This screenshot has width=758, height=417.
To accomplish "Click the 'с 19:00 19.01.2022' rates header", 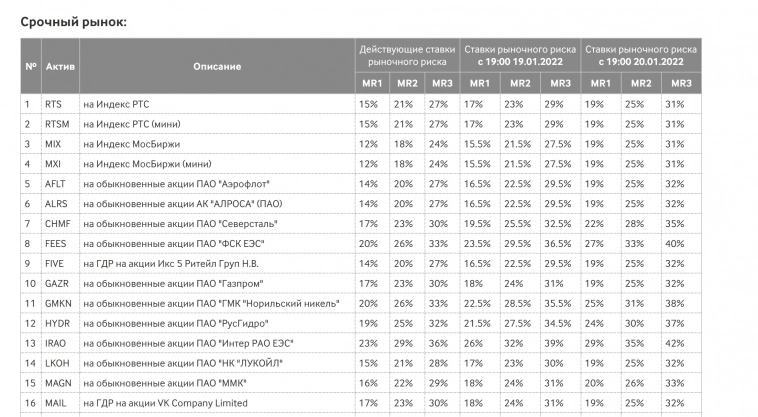I will pos(520,54).
